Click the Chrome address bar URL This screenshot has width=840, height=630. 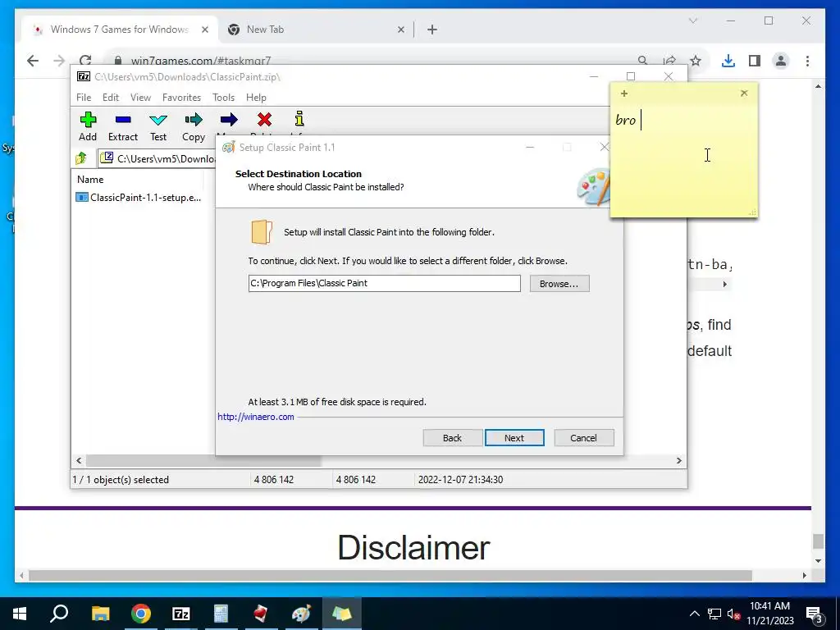click(201, 61)
